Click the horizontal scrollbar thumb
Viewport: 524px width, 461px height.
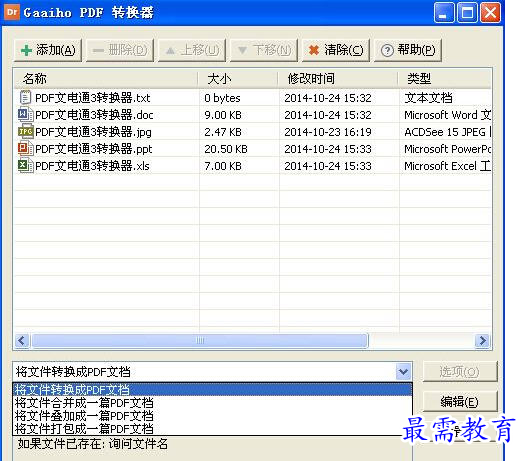point(200,341)
